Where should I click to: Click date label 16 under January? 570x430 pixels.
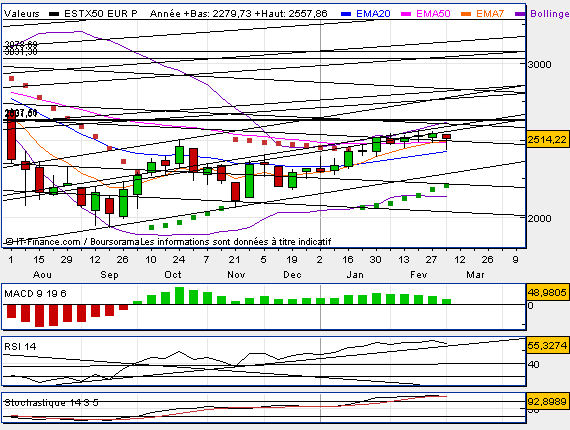click(348, 260)
